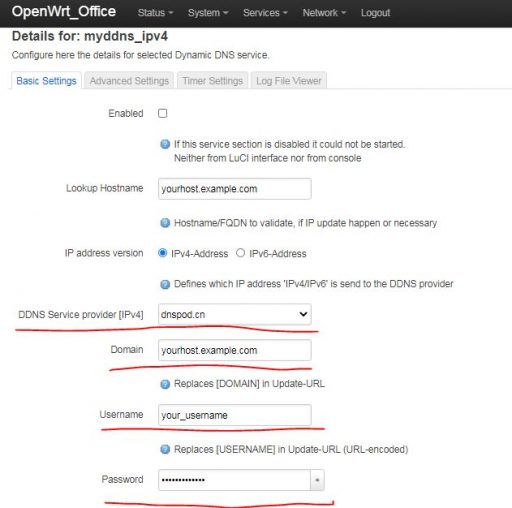Viewport: 512px width, 508px height.
Task: Click the 'Details for: myddns_ipv4' heading
Action: (x=90, y=36)
